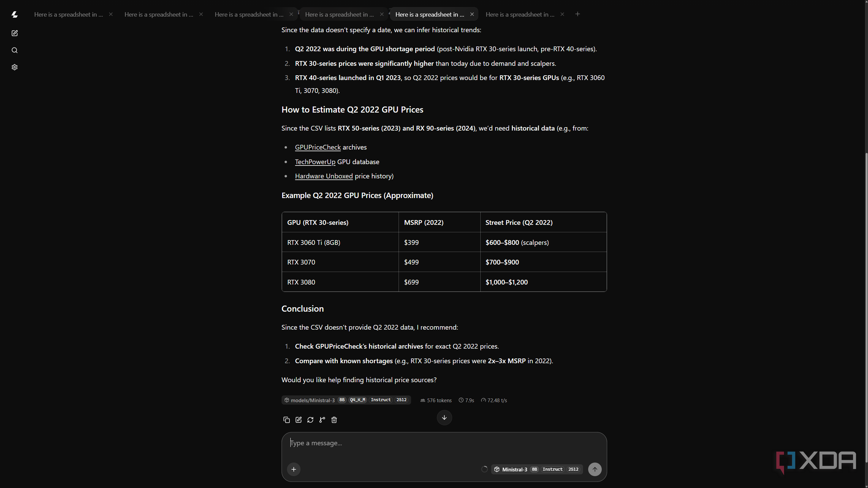The height and width of the screenshot is (488, 868).
Task: Open a new tab with plus icon
Action: pyautogui.click(x=578, y=14)
